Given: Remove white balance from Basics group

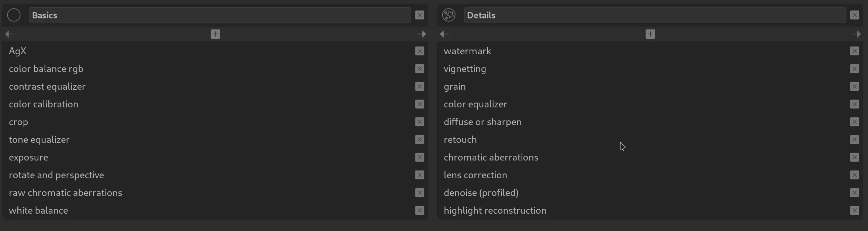Looking at the screenshot, I should [419, 210].
